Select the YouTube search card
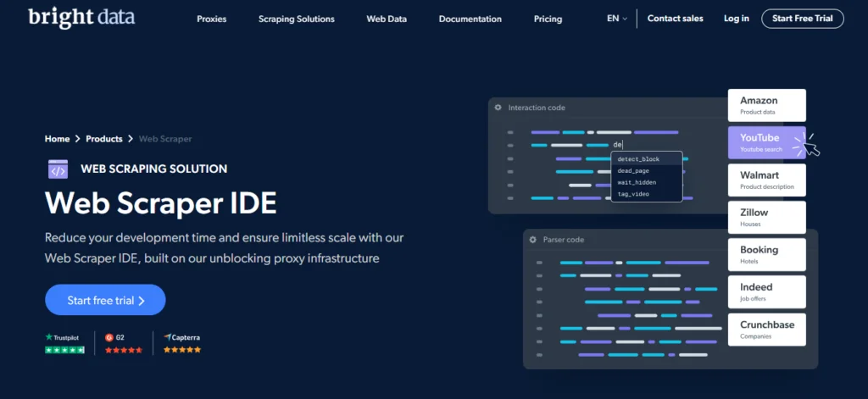Image resolution: width=868 pixels, height=399 pixels. pos(766,143)
